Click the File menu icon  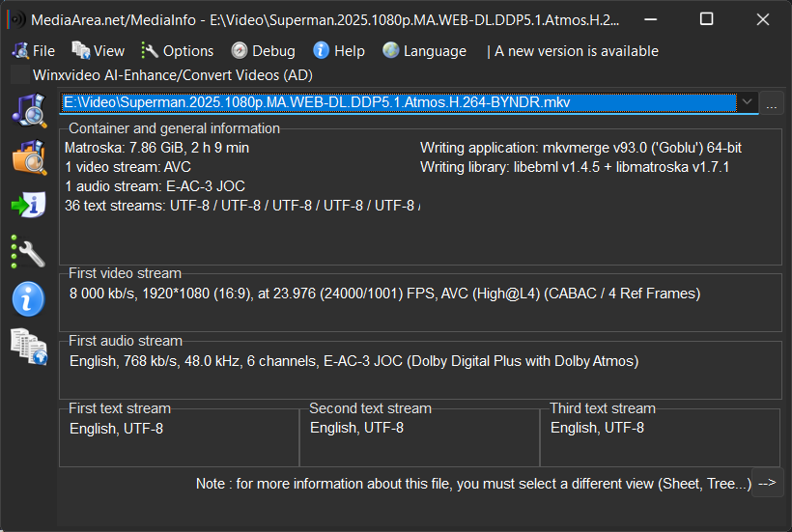pos(20,50)
